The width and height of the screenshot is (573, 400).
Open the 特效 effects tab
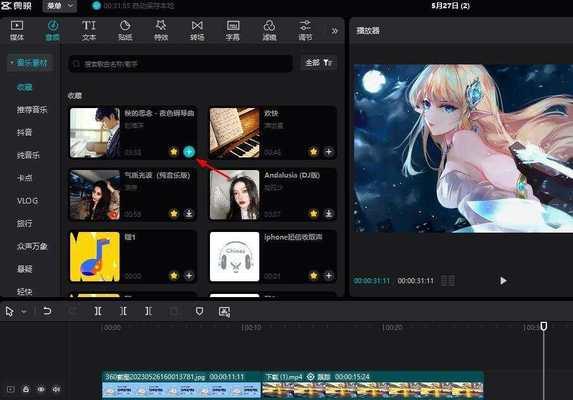(x=161, y=30)
